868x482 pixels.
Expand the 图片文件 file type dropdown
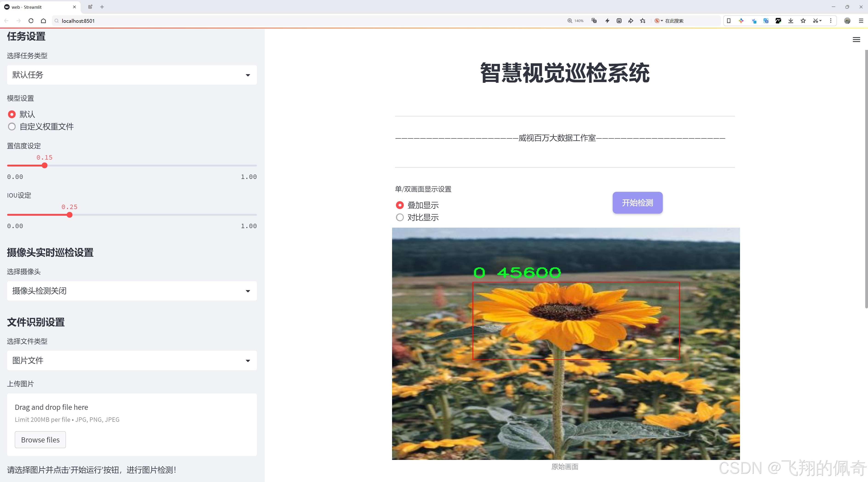[131, 360]
